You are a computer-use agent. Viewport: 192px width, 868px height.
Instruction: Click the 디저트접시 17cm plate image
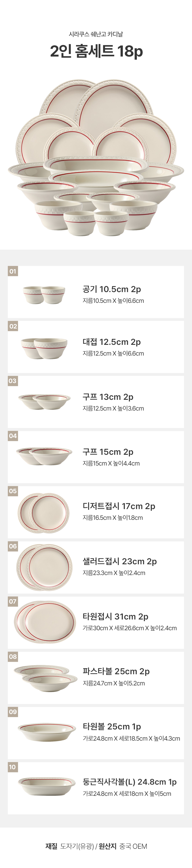tap(44, 512)
